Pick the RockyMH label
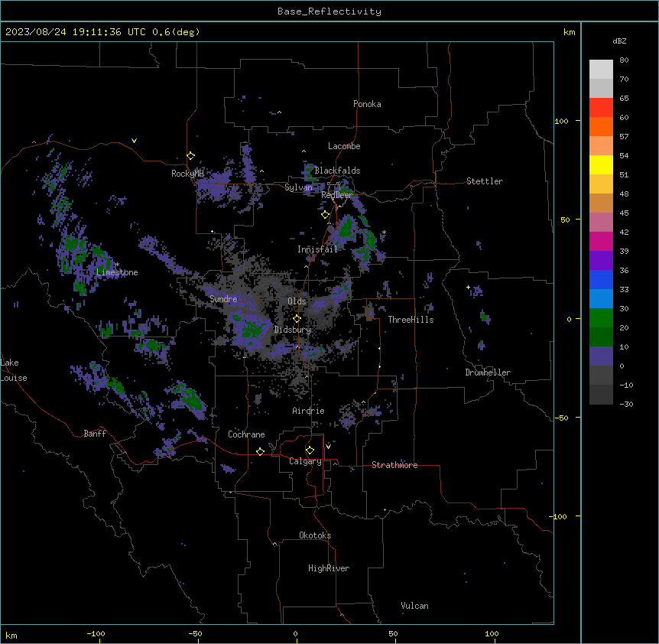This screenshot has width=659, height=644. 187,174
